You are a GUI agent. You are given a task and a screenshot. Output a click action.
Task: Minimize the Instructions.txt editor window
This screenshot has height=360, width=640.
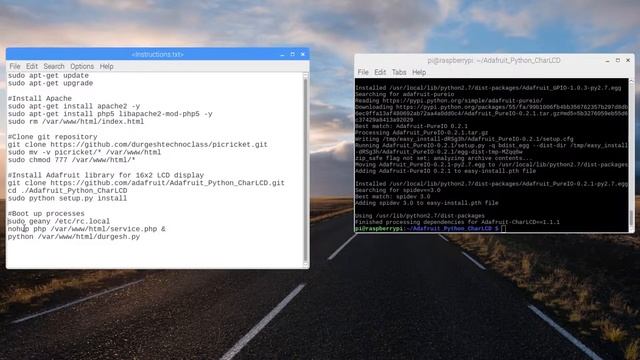(282, 54)
